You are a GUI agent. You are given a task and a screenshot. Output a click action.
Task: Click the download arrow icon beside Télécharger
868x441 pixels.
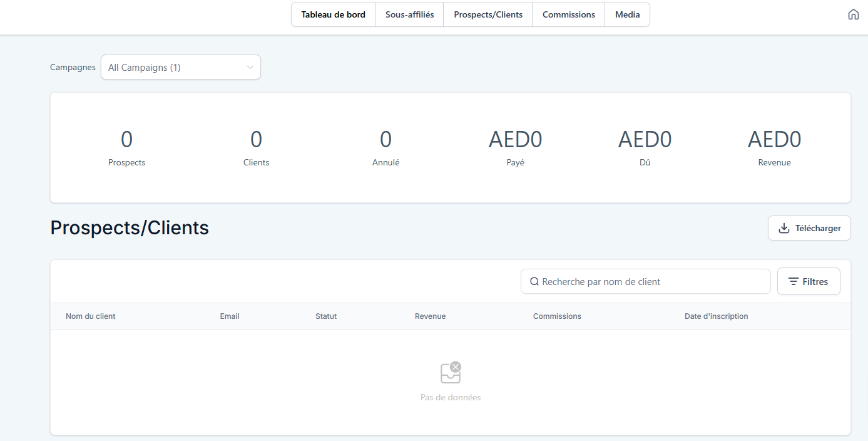tap(784, 228)
